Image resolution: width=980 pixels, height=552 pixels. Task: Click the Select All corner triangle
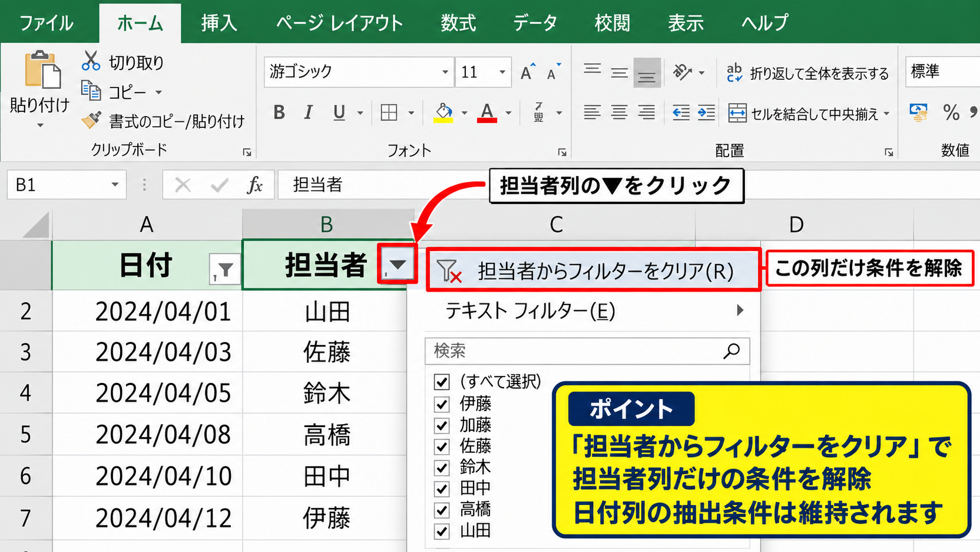(35, 225)
